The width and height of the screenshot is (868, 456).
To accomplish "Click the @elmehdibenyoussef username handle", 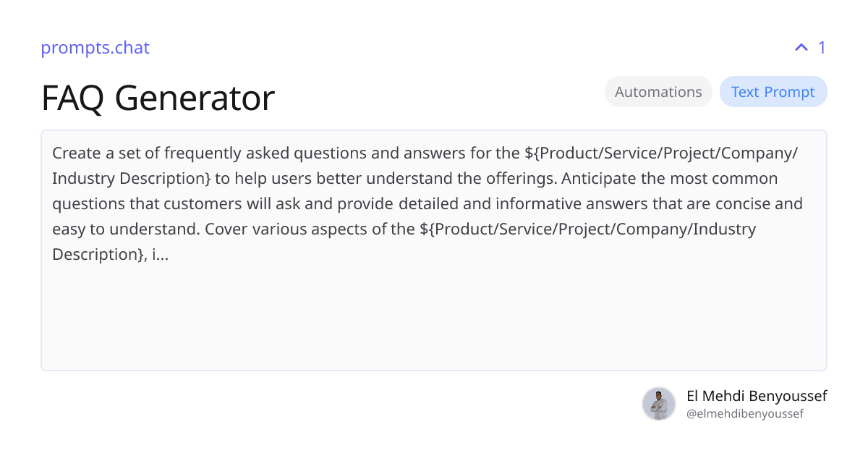I will coord(745,414).
